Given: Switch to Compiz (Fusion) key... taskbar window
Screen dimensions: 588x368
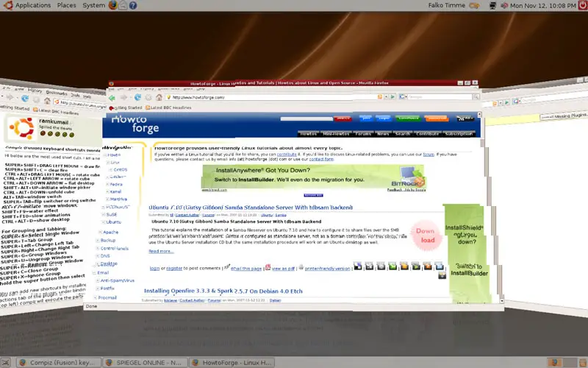Looking at the screenshot, I should point(59,362).
